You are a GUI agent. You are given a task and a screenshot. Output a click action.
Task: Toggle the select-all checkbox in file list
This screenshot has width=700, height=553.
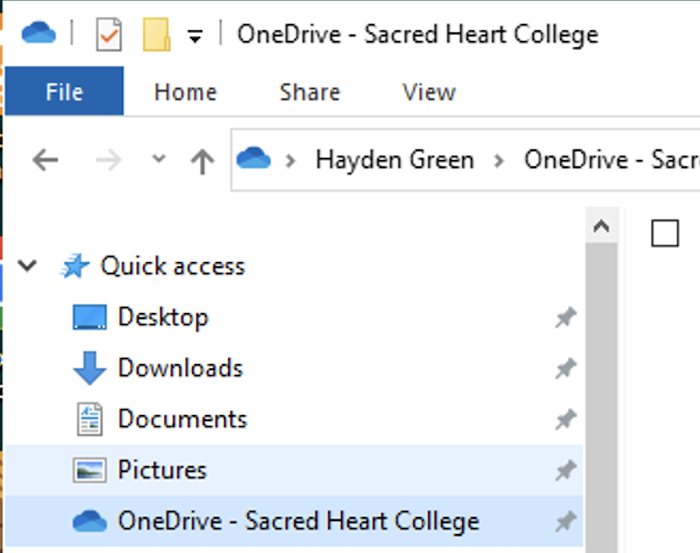coord(665,233)
